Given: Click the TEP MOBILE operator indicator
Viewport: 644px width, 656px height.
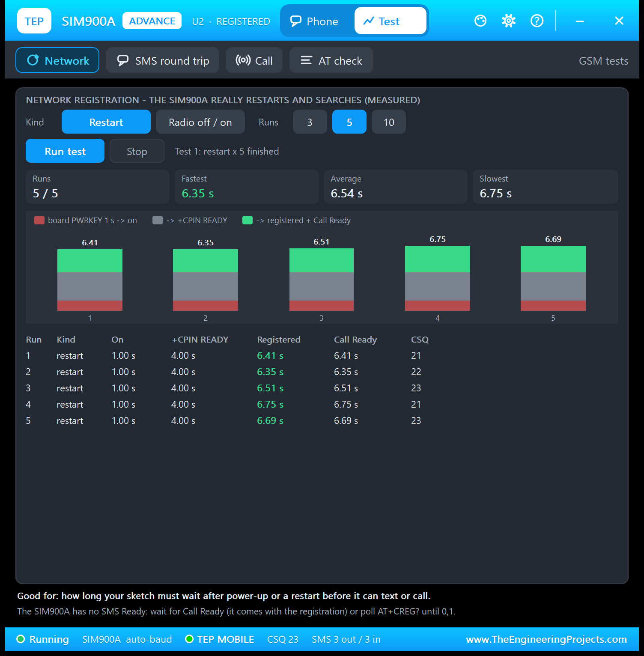Looking at the screenshot, I should 220,639.
